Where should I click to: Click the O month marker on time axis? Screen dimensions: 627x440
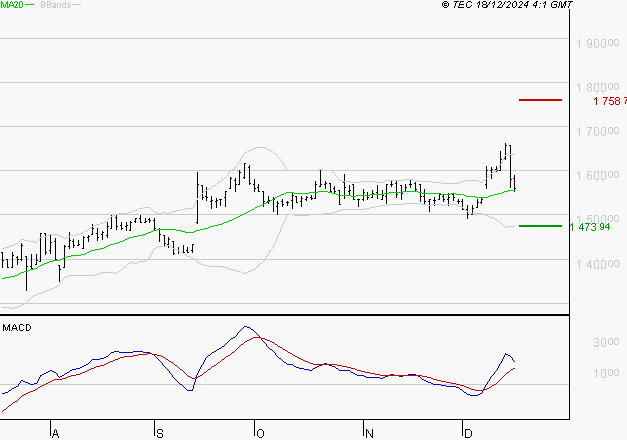click(260, 434)
